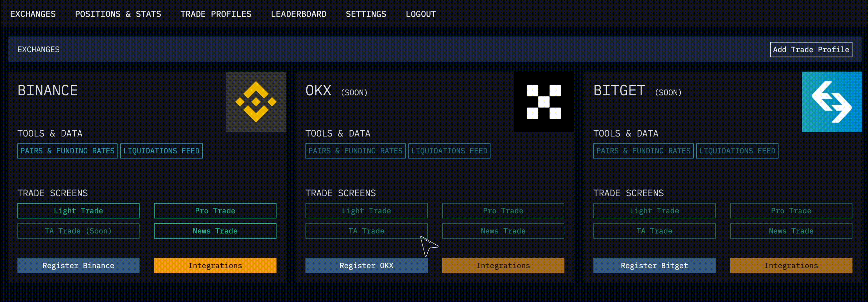Viewport: 868px width, 302px height.
Task: Open Binance Pairs & Funding Rates
Action: (x=67, y=151)
